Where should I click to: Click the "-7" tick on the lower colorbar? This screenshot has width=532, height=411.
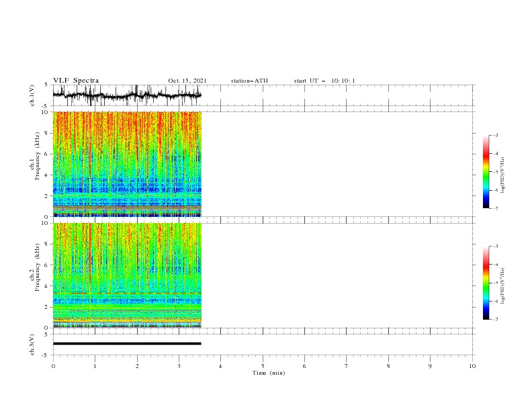tap(496, 319)
